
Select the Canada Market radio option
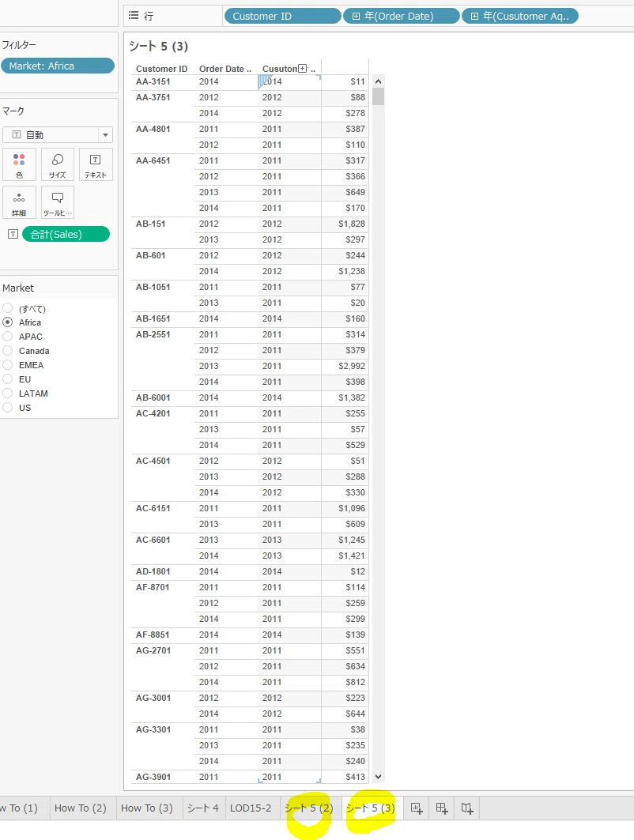click(x=7, y=351)
